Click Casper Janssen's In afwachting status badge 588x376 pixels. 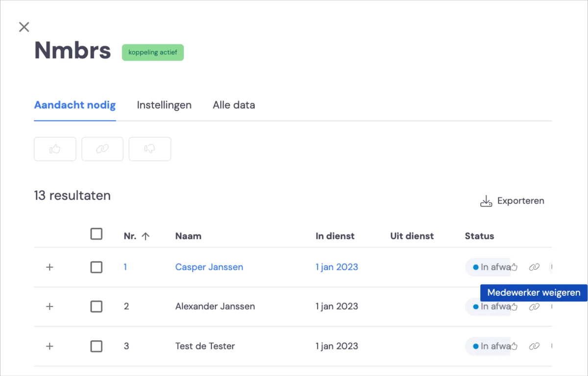click(488, 267)
